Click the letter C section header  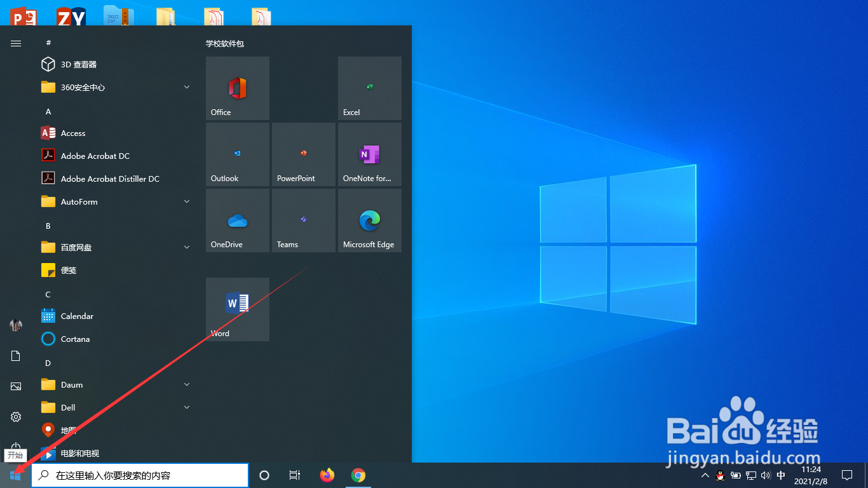(48, 294)
